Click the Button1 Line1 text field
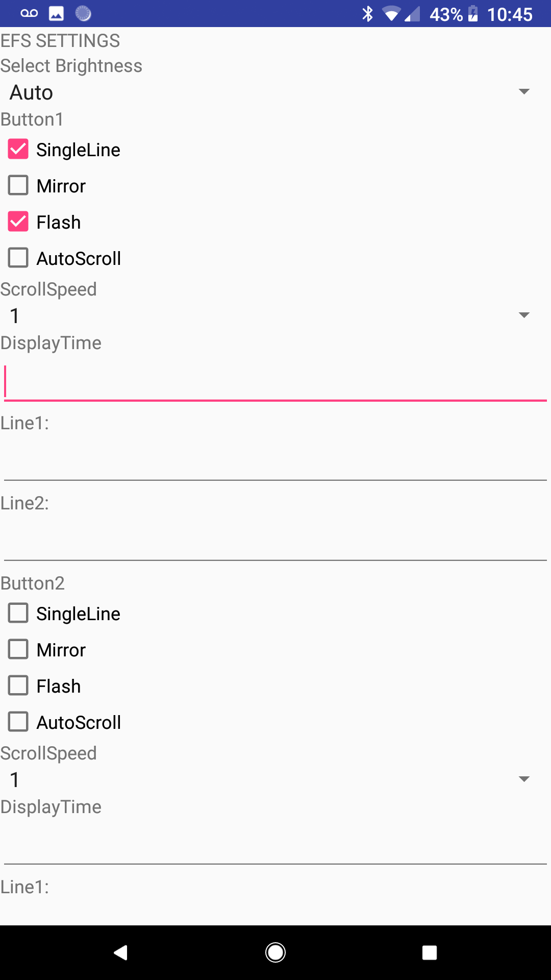The image size is (551, 980). click(x=275, y=462)
